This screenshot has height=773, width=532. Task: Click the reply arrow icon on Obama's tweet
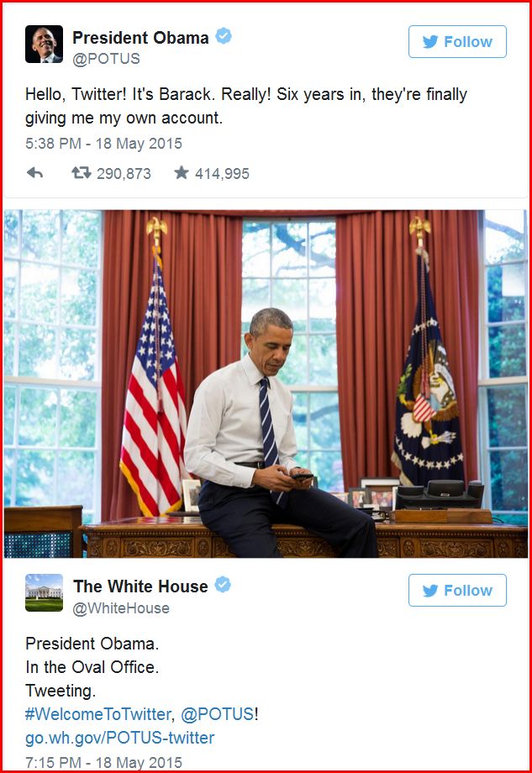point(34,173)
